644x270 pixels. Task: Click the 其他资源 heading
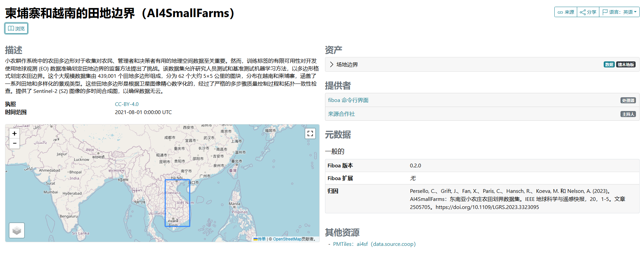(x=342, y=232)
